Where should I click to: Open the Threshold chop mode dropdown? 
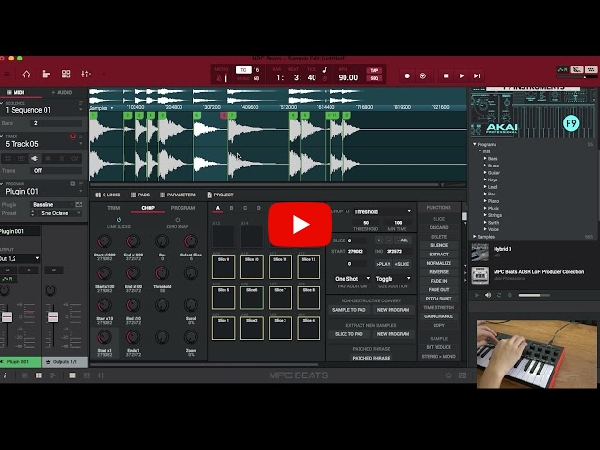(382, 211)
